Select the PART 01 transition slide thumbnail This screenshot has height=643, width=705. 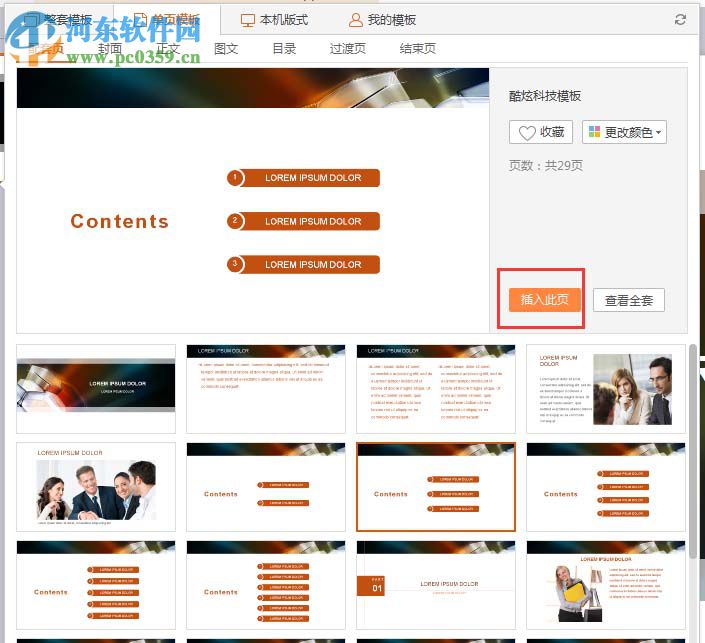[x=436, y=585]
